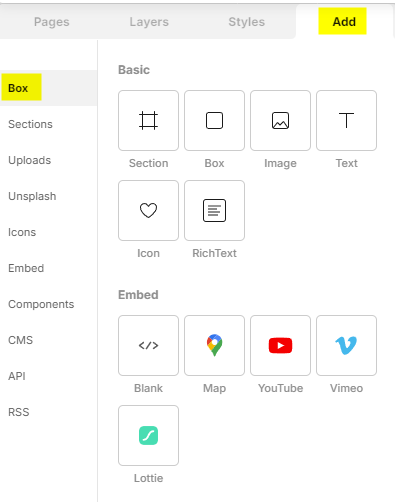The image size is (395, 502).
Task: Add a Blank code embed
Action: (148, 345)
